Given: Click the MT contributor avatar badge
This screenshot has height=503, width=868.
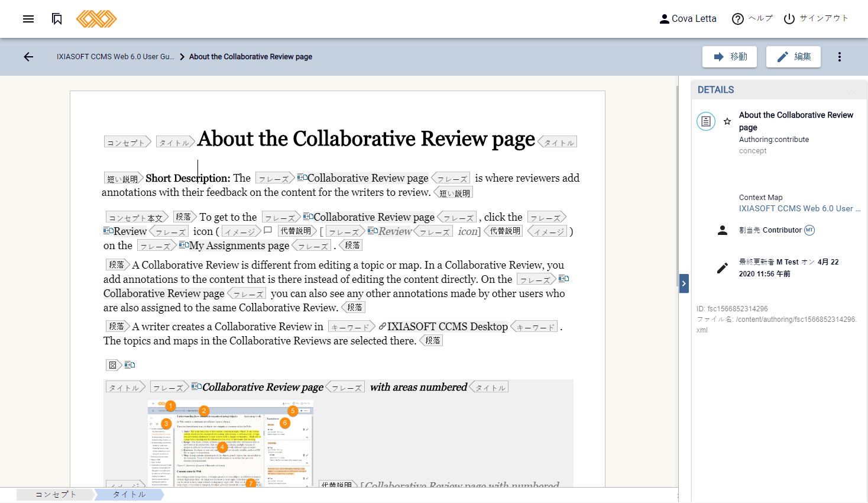Looking at the screenshot, I should tap(809, 230).
